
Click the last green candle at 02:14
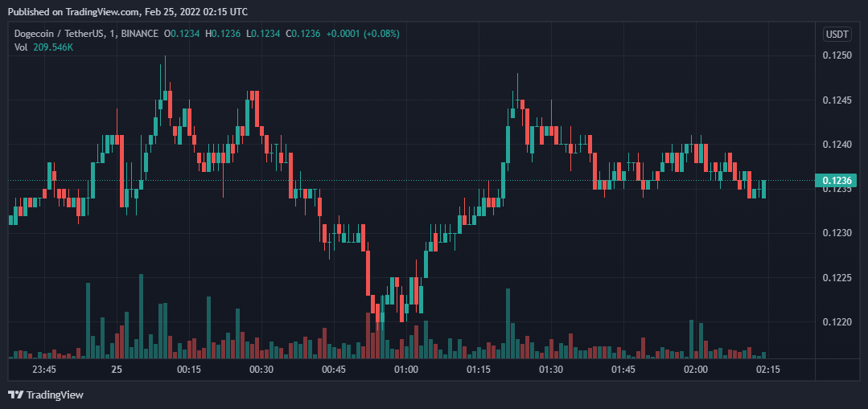click(764, 189)
